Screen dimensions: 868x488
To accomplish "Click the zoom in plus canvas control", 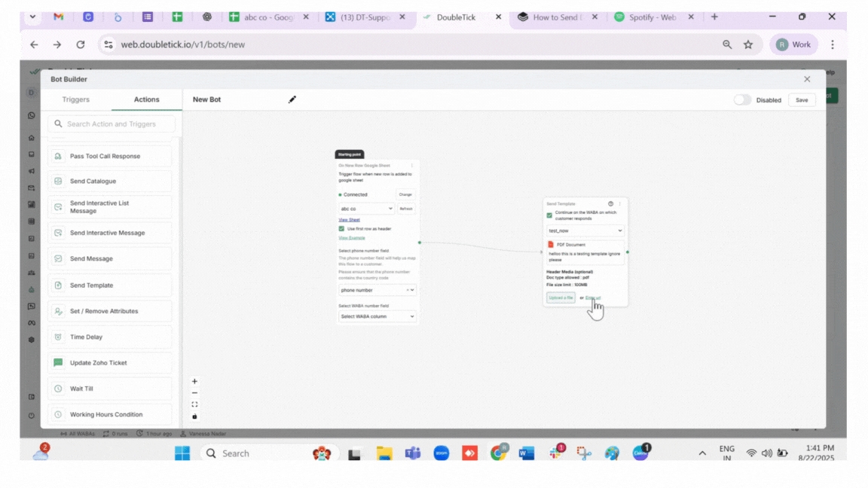I will pos(194,382).
